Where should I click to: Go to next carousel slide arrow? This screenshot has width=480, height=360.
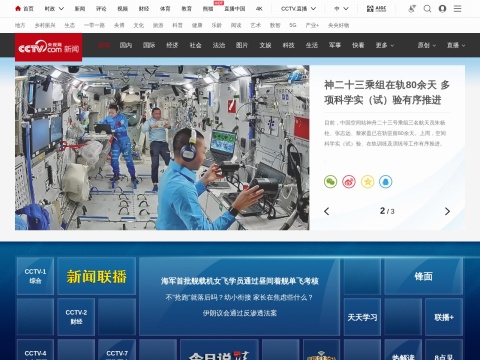click(x=447, y=211)
